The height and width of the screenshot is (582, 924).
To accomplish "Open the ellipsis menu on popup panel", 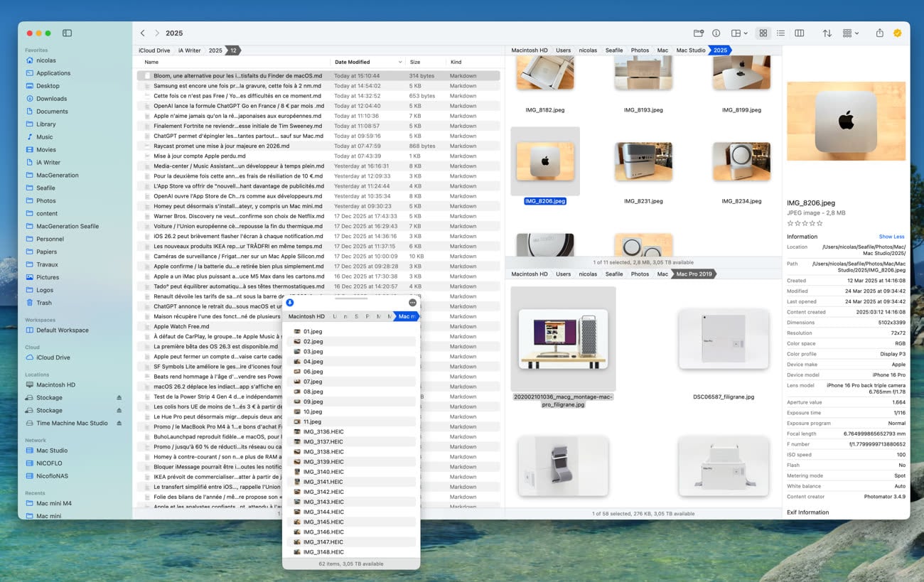I will click(412, 303).
